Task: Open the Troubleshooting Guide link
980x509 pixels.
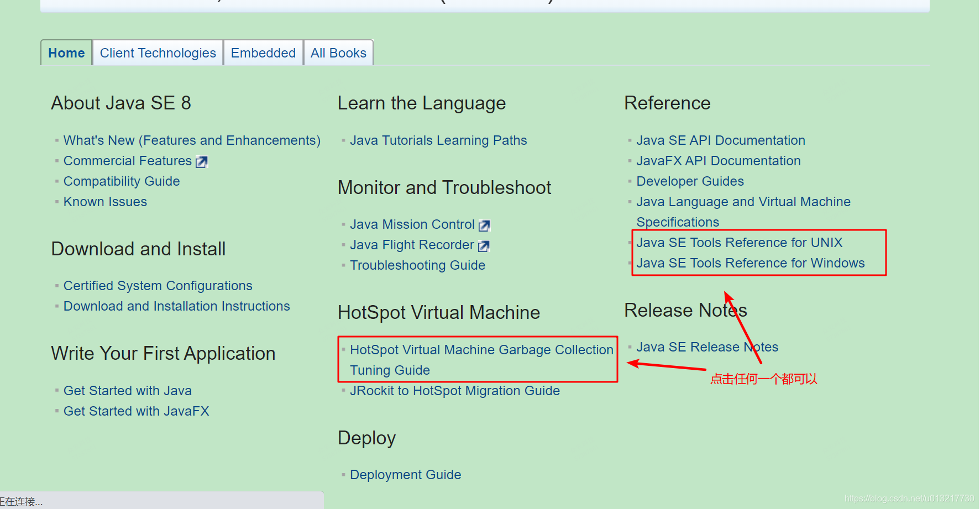Action: [x=417, y=265]
